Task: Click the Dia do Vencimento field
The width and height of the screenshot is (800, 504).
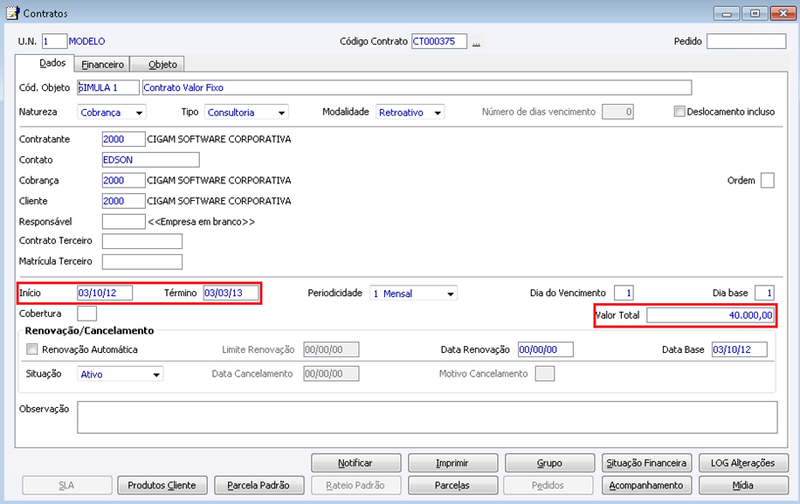Action: (623, 293)
